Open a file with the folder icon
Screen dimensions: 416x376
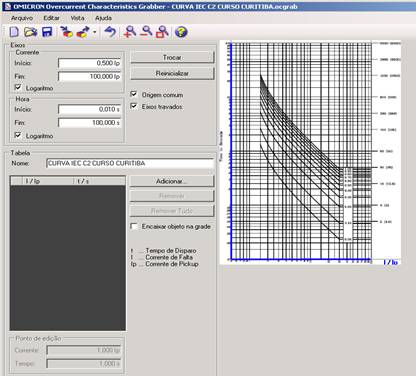click(31, 32)
